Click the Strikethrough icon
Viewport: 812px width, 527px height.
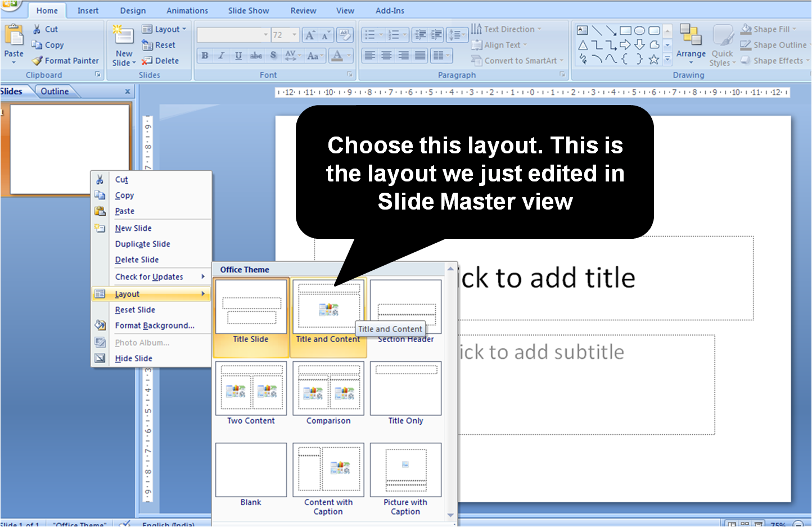tap(255, 55)
